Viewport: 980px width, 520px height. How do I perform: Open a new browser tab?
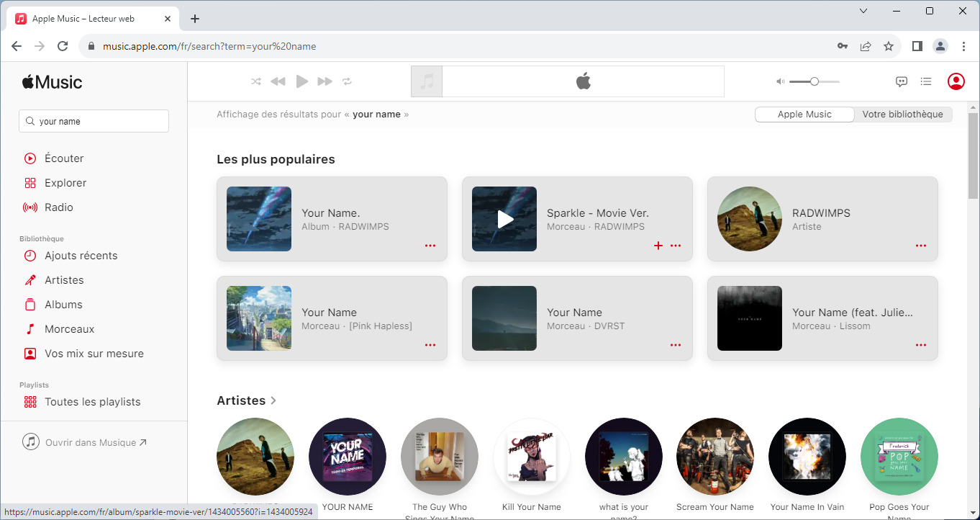click(x=195, y=19)
